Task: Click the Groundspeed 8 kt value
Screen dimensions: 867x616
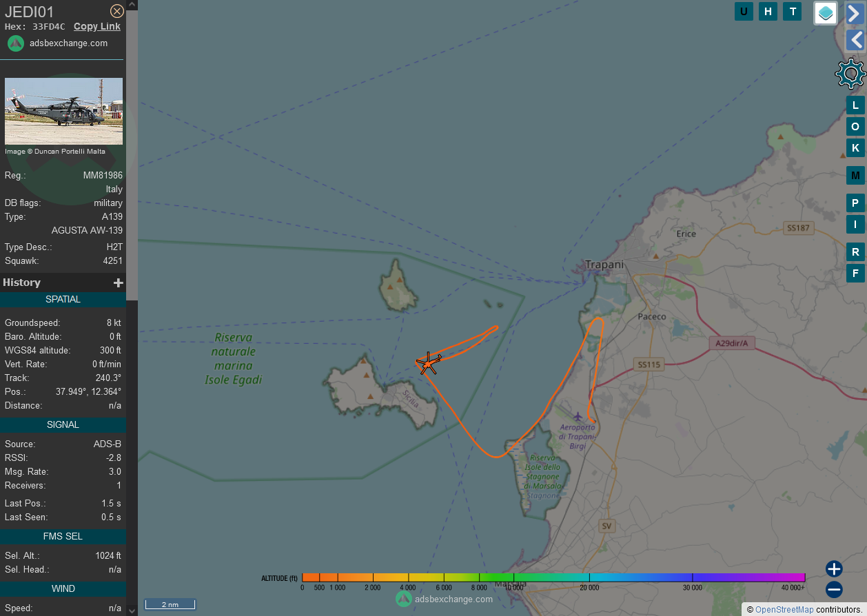Action: 114,323
